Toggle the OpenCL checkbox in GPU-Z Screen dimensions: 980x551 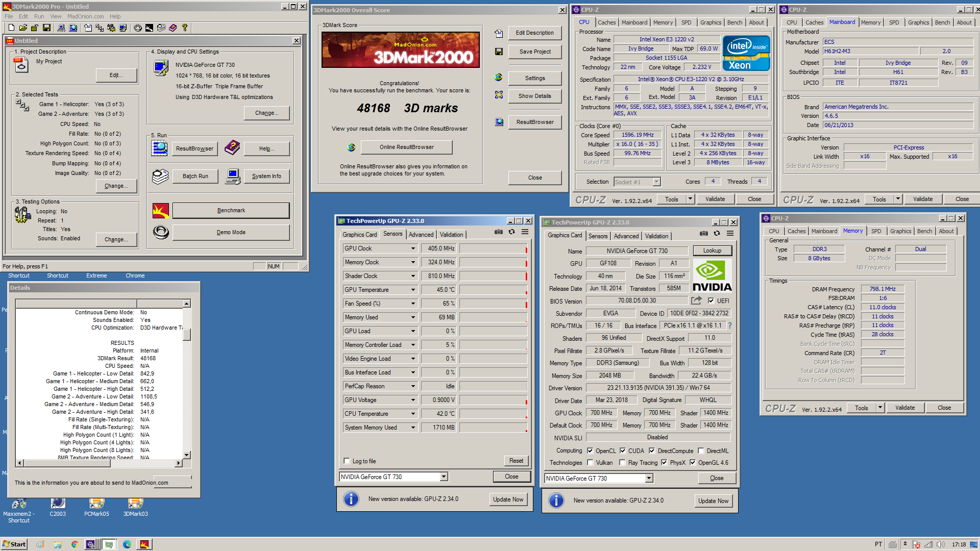point(590,451)
